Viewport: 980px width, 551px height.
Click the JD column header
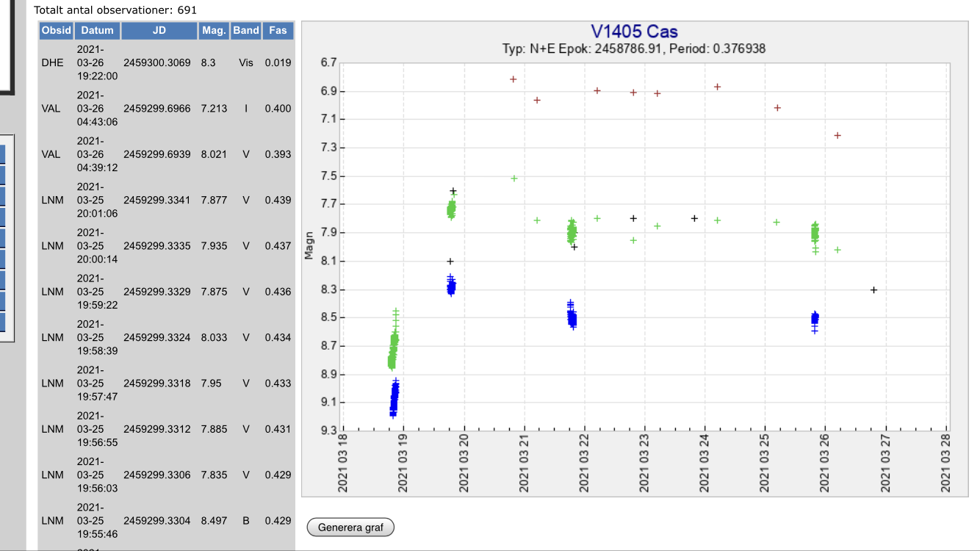(159, 31)
